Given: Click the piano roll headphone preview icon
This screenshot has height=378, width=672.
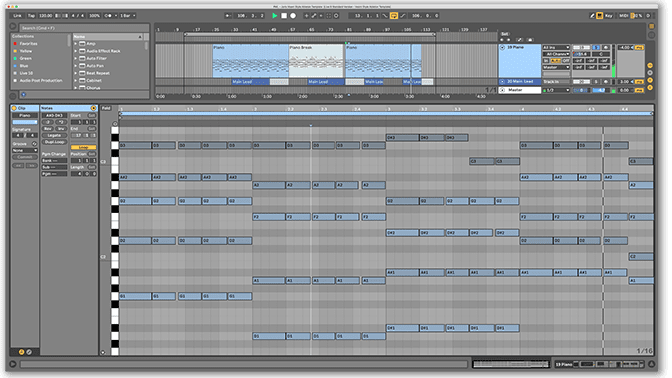Looking at the screenshot, I should coord(114,124).
